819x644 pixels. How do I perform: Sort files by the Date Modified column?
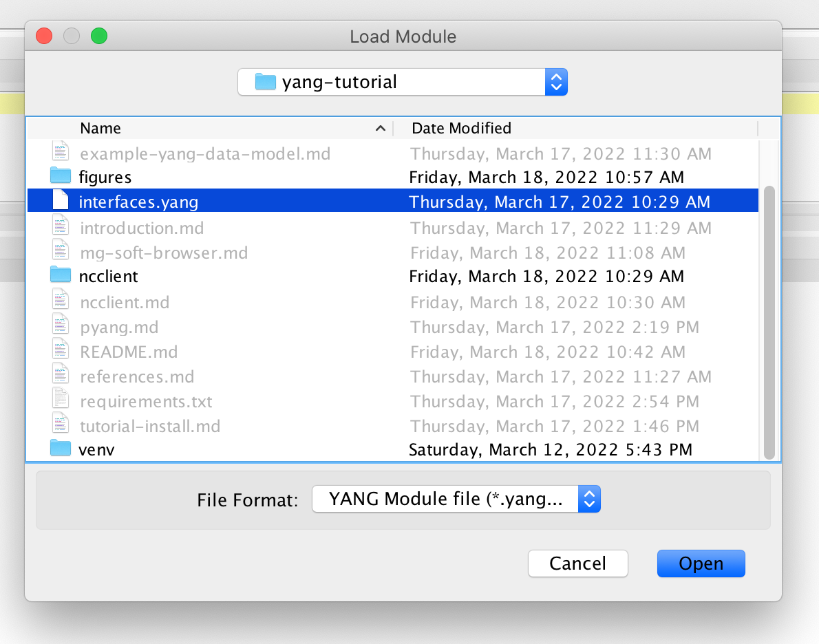[460, 128]
